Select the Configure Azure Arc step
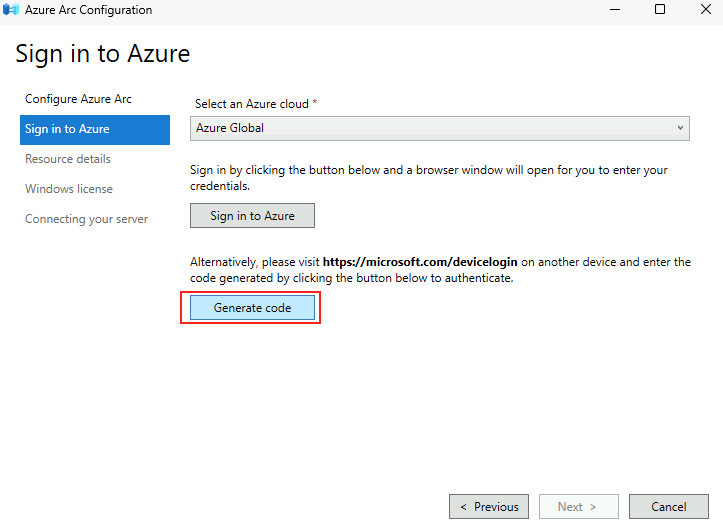The image size is (723, 524). point(78,99)
